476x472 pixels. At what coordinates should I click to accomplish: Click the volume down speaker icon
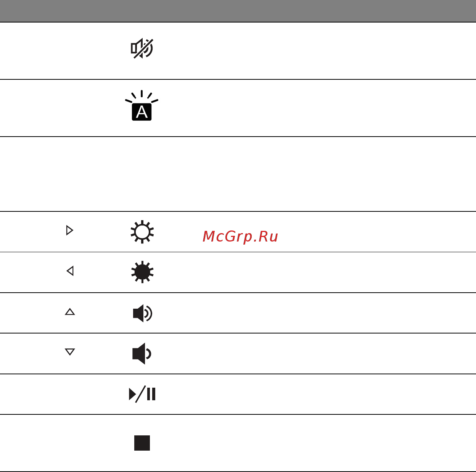click(x=142, y=354)
